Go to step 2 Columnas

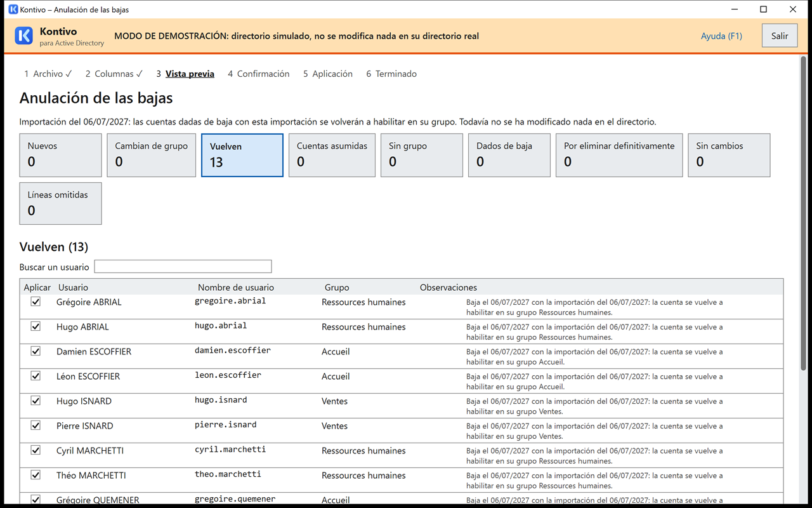pyautogui.click(x=114, y=74)
